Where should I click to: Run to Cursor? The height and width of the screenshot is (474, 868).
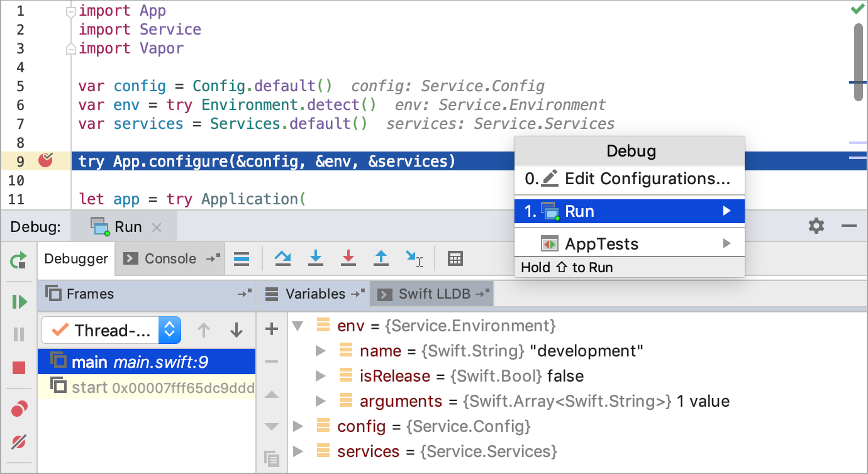(415, 258)
